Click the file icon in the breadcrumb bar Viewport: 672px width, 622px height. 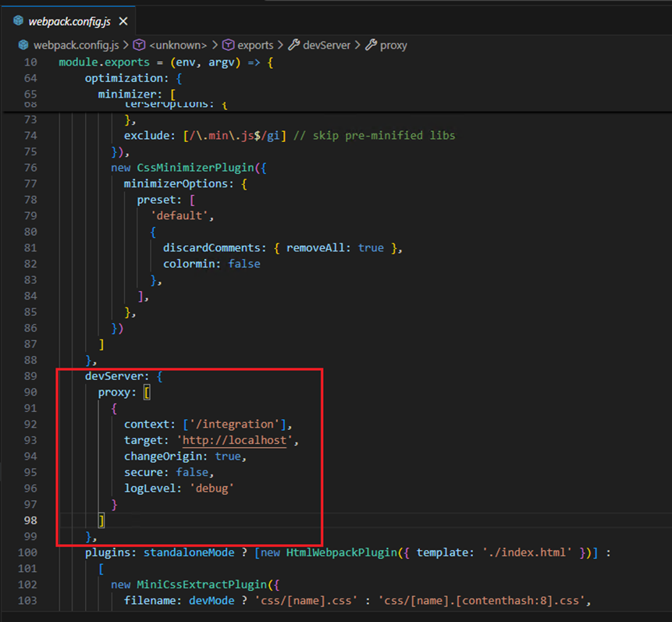[23, 45]
